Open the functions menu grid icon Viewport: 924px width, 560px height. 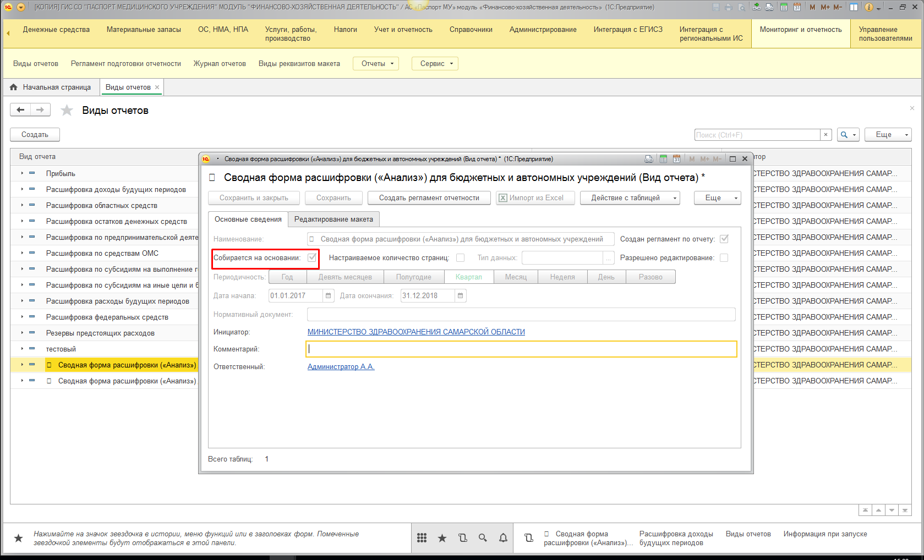[x=422, y=538]
